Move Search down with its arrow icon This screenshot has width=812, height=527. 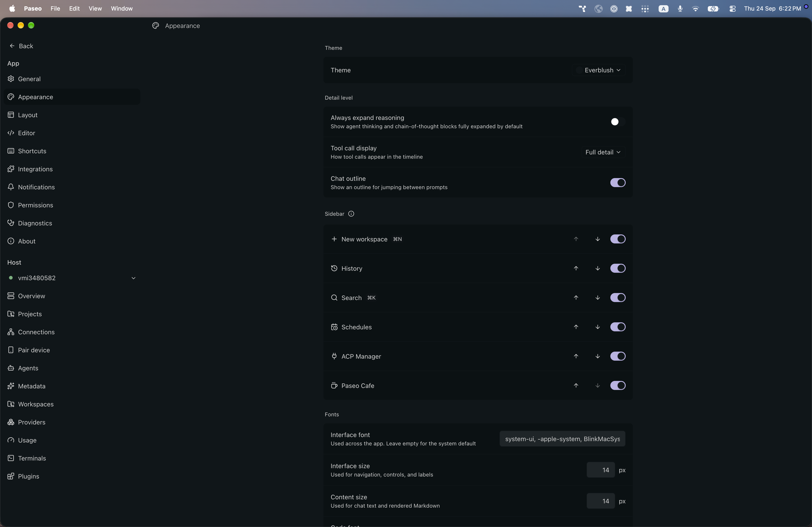click(x=597, y=298)
